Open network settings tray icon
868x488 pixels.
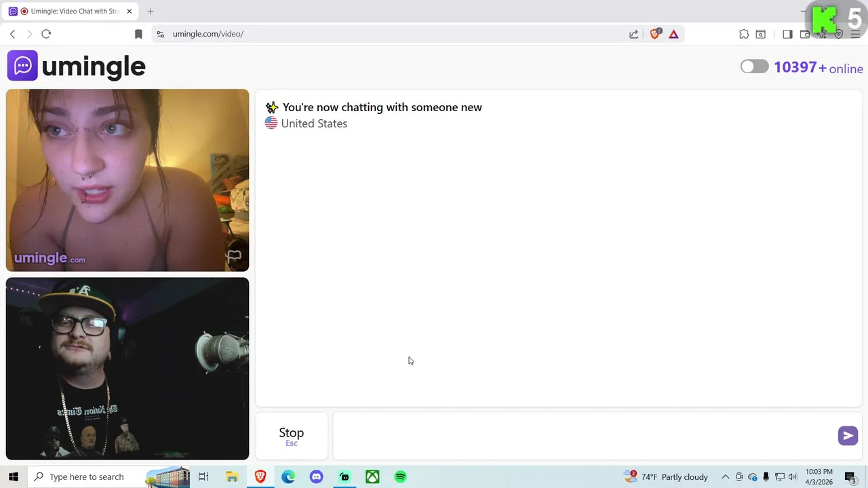point(780,476)
